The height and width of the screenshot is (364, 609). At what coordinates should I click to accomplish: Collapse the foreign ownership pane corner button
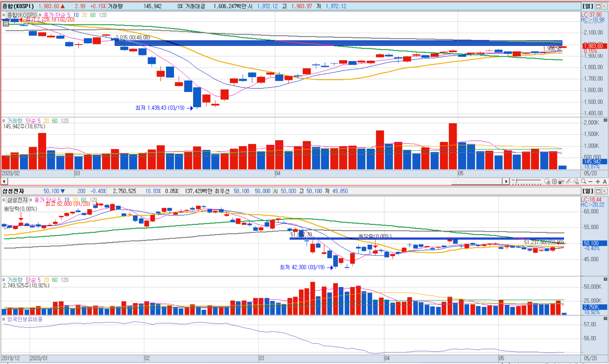pos(605,319)
